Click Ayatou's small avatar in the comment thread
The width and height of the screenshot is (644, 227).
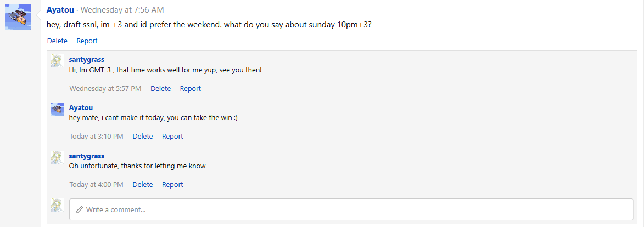coord(57,109)
